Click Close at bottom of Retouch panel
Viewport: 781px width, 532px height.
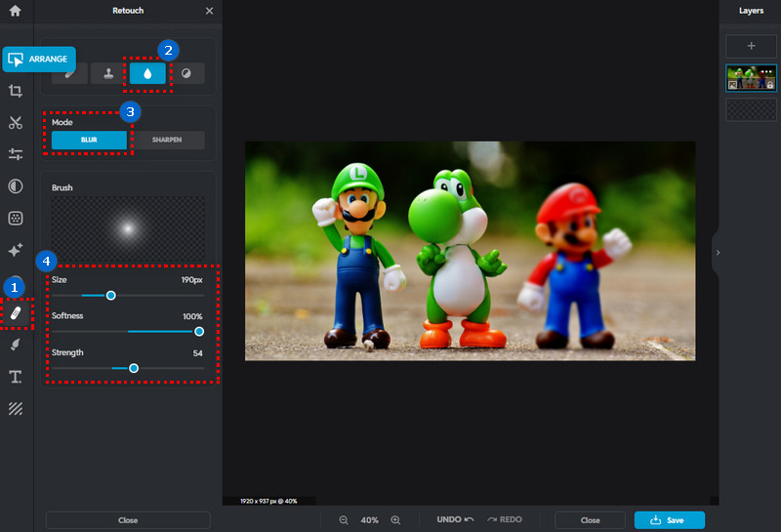point(128,520)
